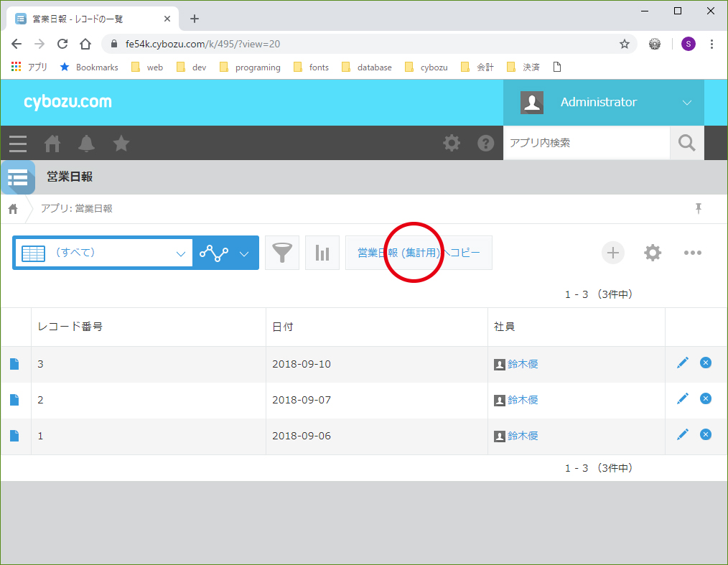Viewport: 728px width, 565px height.
Task: Click the browser home button
Action: click(x=85, y=44)
